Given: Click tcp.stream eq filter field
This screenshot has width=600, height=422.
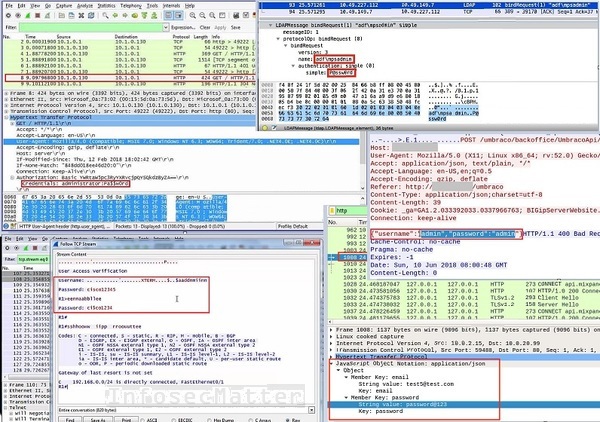Looking at the screenshot, I should tap(33, 259).
